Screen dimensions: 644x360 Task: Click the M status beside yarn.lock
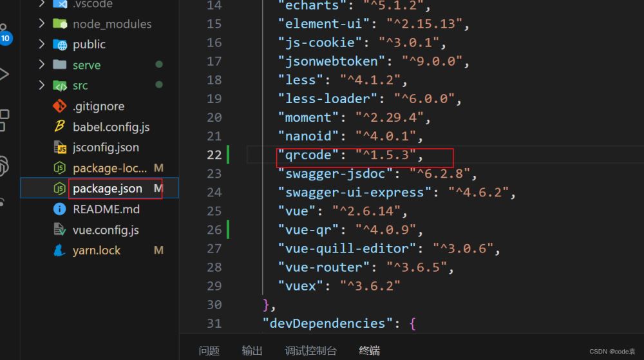click(158, 251)
